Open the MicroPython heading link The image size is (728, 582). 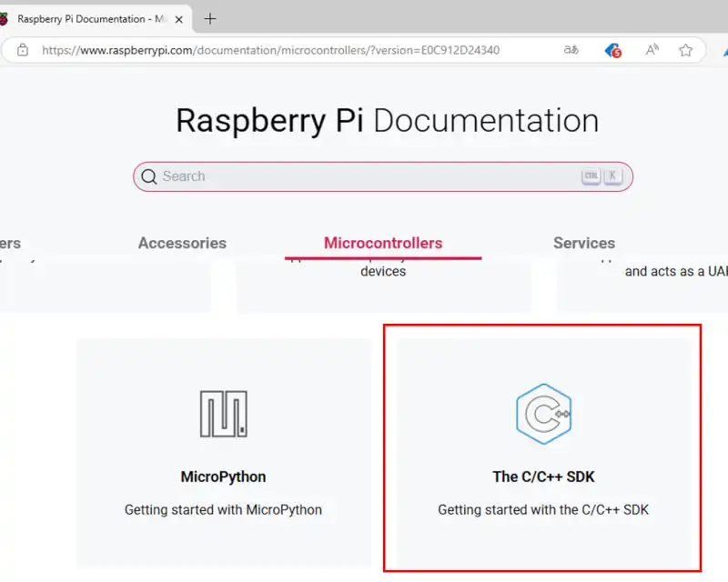pos(223,477)
